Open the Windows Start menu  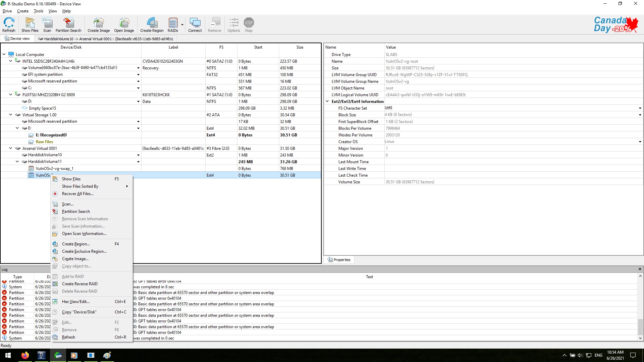8,355
